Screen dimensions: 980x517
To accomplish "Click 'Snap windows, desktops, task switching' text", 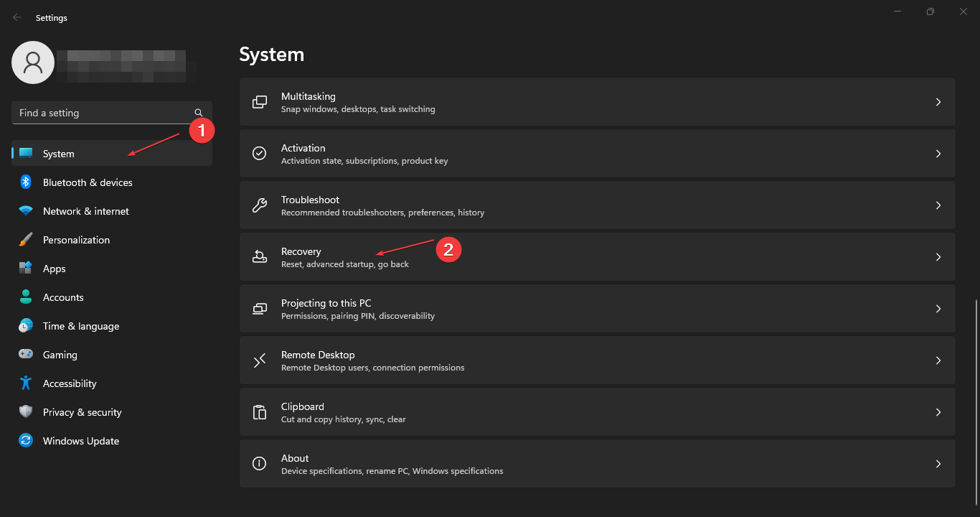I will 358,109.
